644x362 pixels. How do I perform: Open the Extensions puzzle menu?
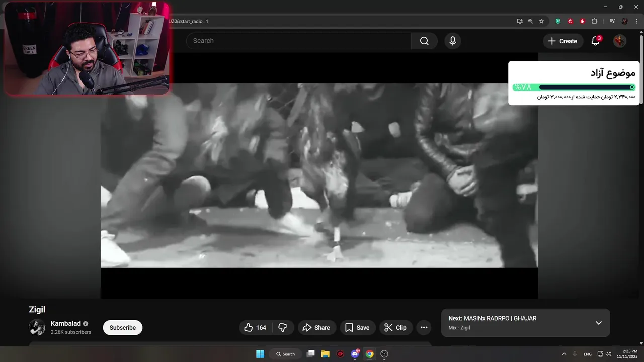coord(595,21)
